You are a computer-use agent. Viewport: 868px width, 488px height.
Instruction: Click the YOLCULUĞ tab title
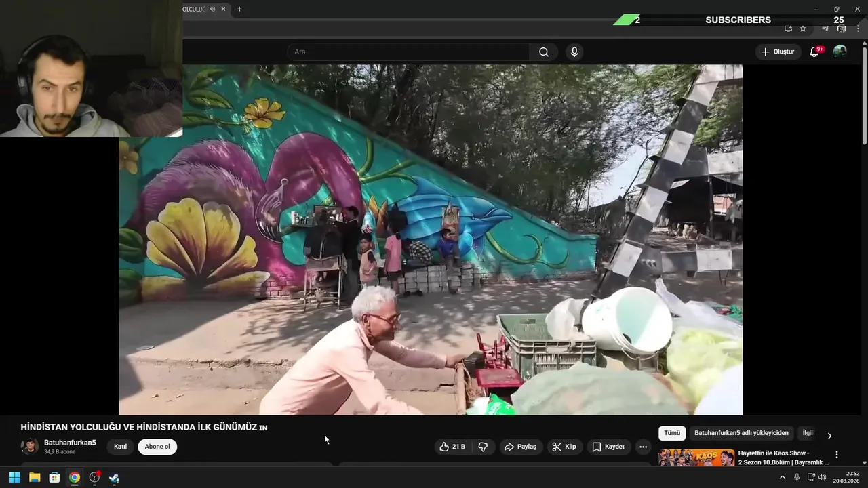tap(195, 9)
